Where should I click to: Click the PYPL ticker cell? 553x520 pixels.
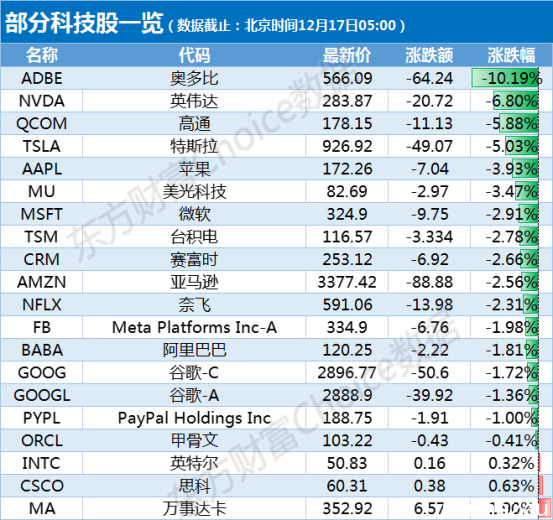tap(42, 418)
